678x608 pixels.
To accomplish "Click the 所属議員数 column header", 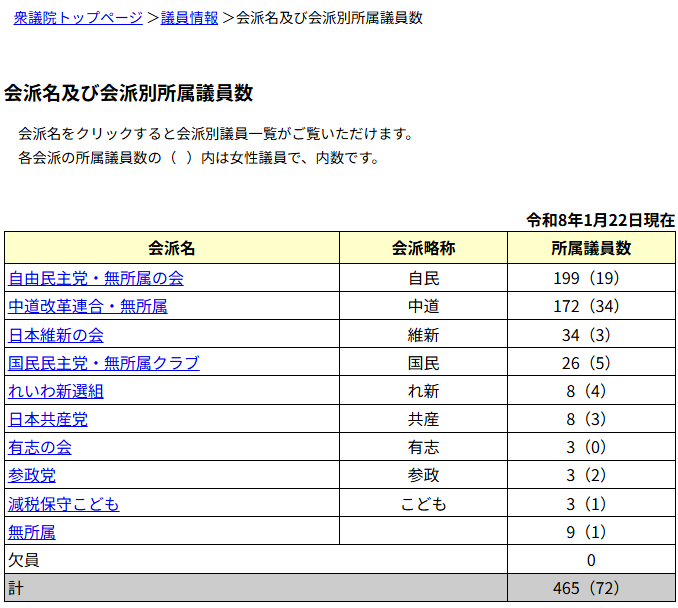I will click(x=591, y=248).
